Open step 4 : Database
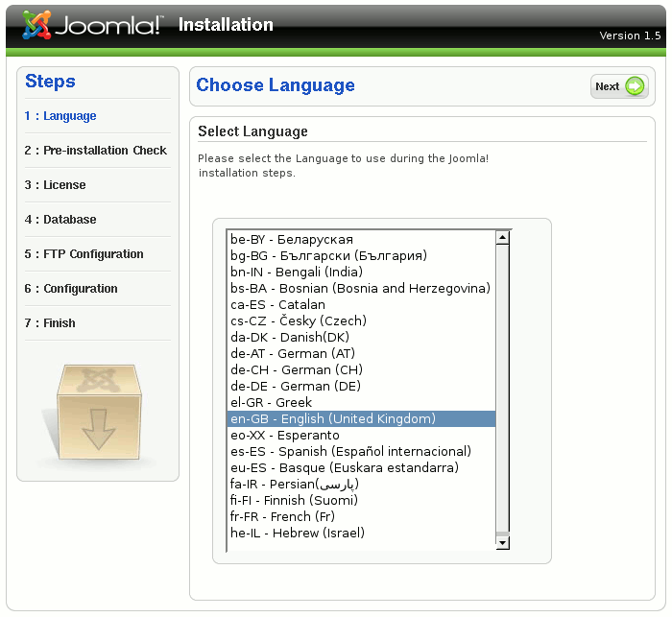The width and height of the screenshot is (672, 617). coord(60,220)
